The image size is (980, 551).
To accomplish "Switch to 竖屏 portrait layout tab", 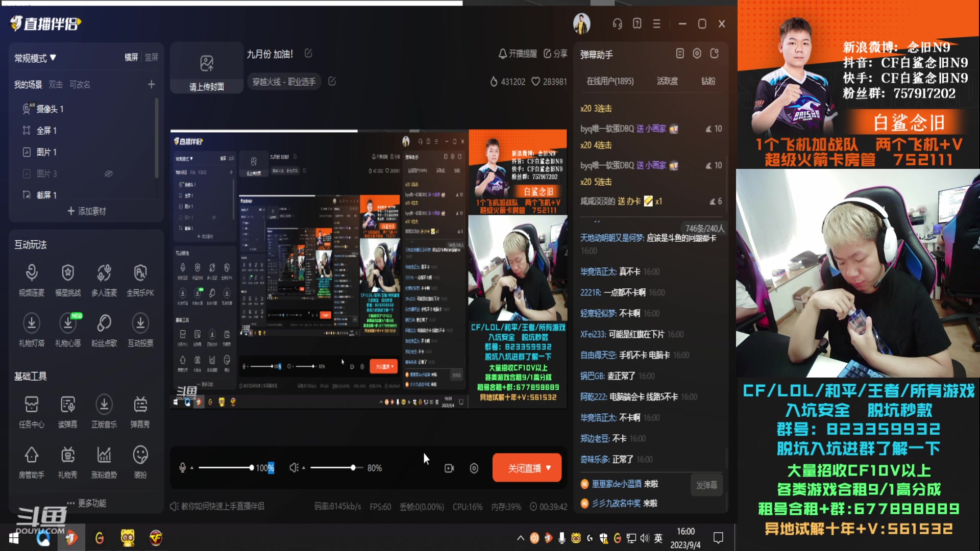I will click(x=151, y=58).
